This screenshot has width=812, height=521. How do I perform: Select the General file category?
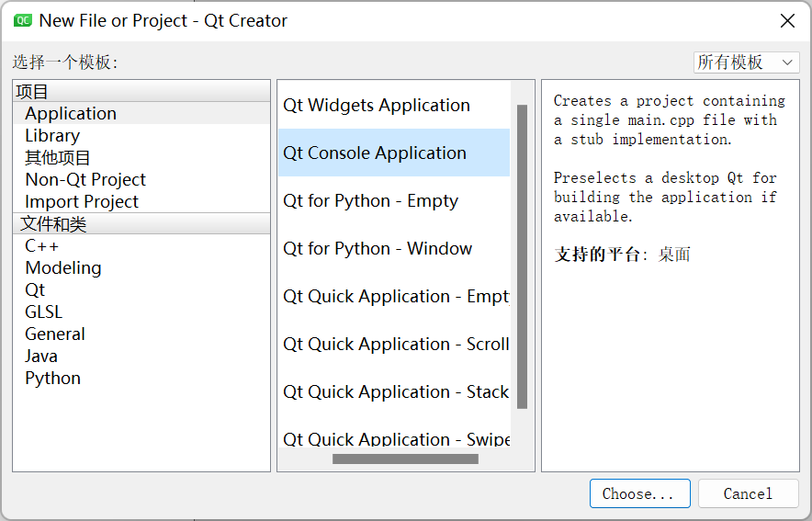click(141, 334)
